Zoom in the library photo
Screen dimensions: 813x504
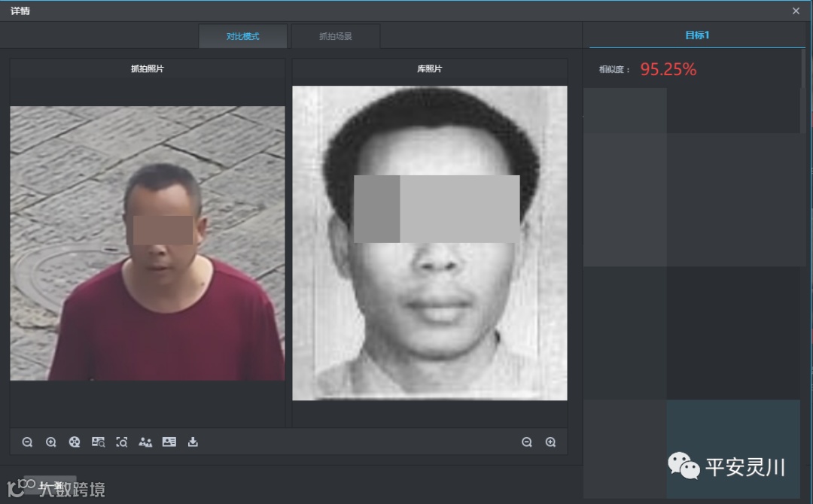tap(550, 442)
